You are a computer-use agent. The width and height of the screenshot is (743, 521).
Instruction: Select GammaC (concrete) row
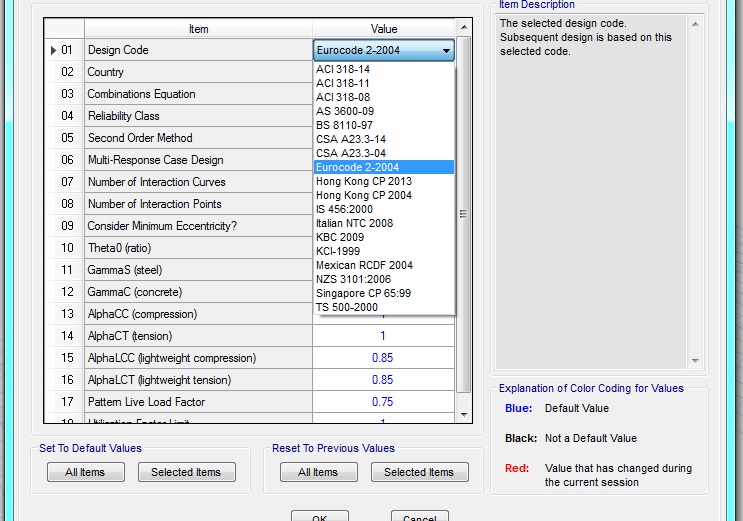(x=199, y=292)
